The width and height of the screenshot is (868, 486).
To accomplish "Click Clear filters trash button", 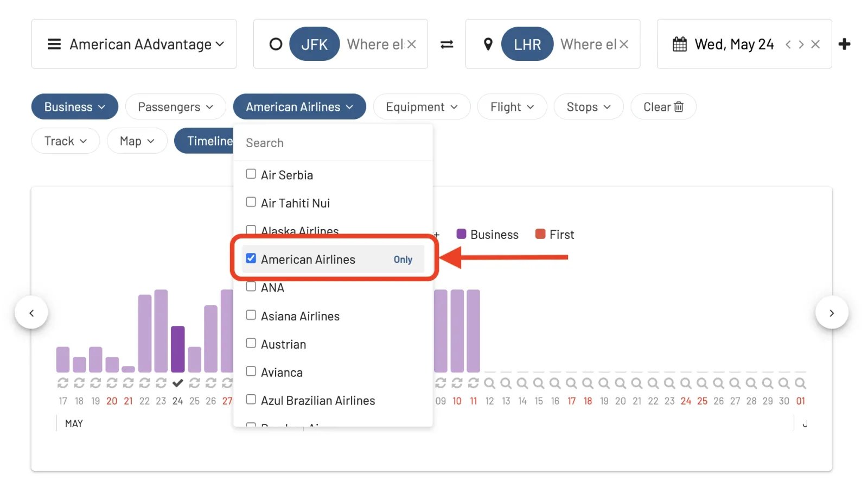I will pyautogui.click(x=663, y=107).
